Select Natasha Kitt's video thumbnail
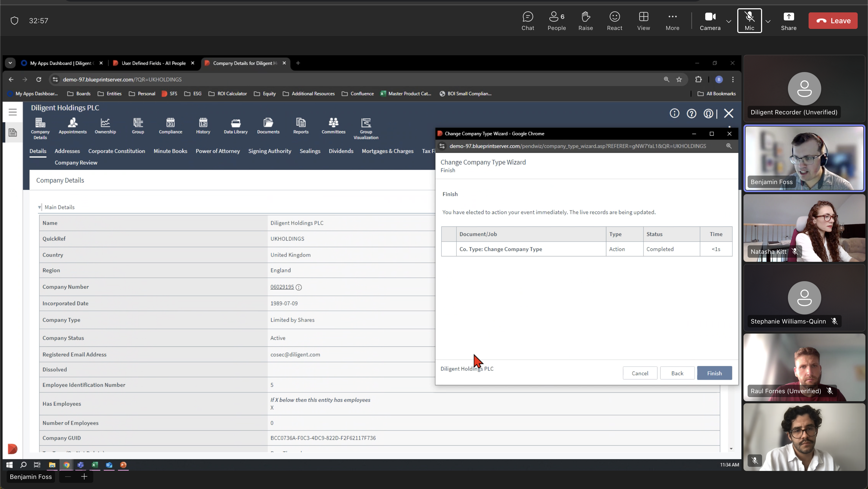 click(804, 228)
